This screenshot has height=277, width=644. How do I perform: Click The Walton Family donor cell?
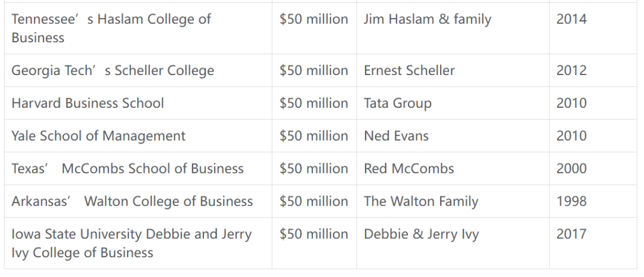pos(453,201)
